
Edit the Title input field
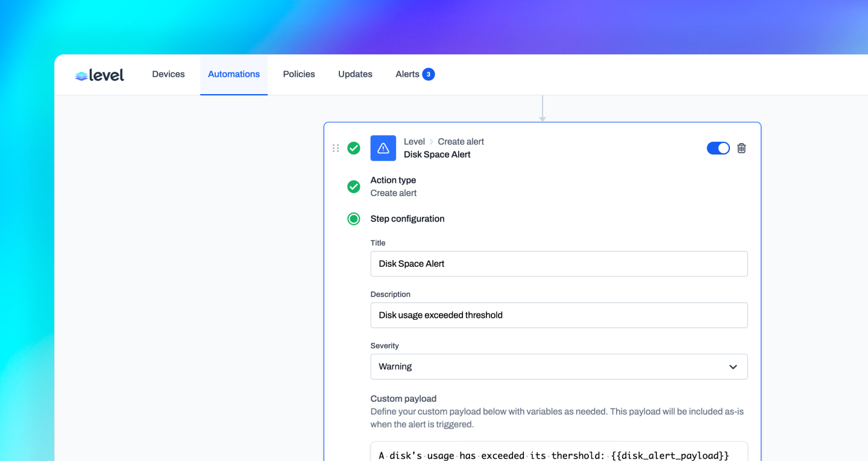tap(559, 264)
